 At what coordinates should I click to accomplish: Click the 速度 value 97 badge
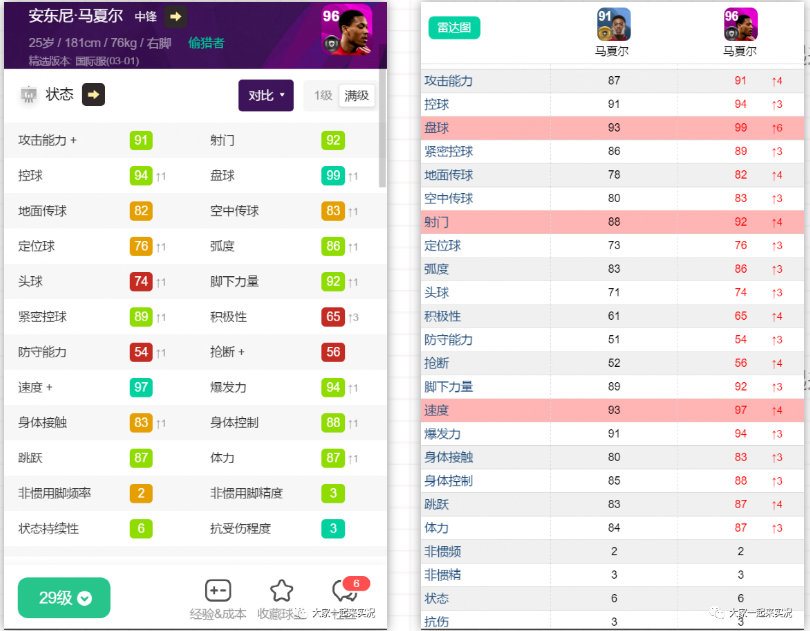point(141,387)
